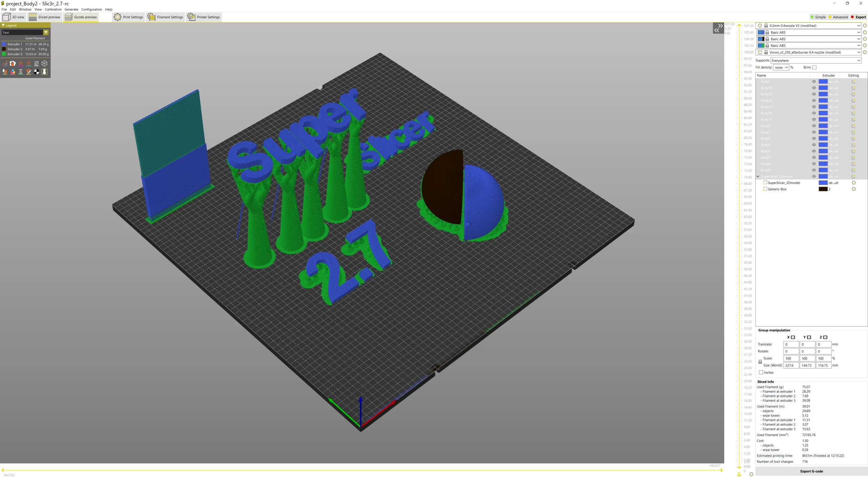Open print preset settings gear icon

[x=865, y=26]
